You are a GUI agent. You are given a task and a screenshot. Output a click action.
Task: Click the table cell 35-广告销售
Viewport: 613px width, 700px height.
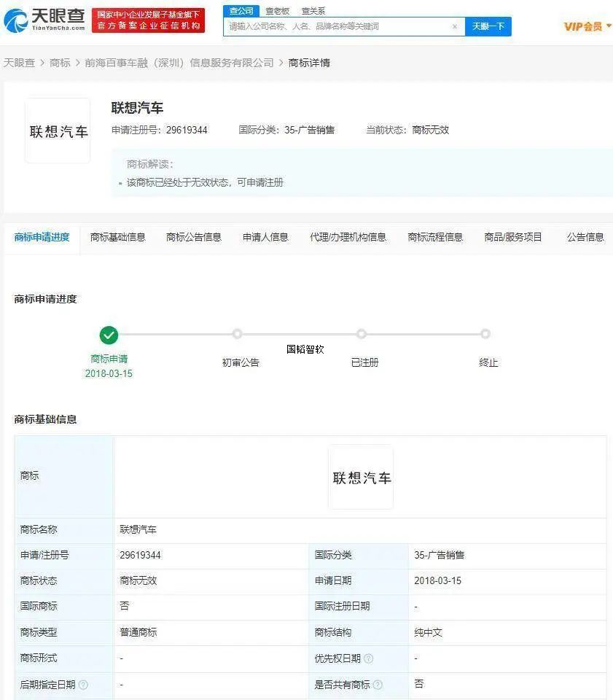tap(439, 556)
